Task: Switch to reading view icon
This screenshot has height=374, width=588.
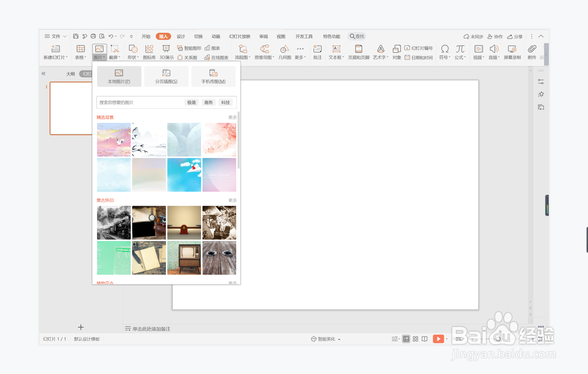Action: (x=425, y=339)
